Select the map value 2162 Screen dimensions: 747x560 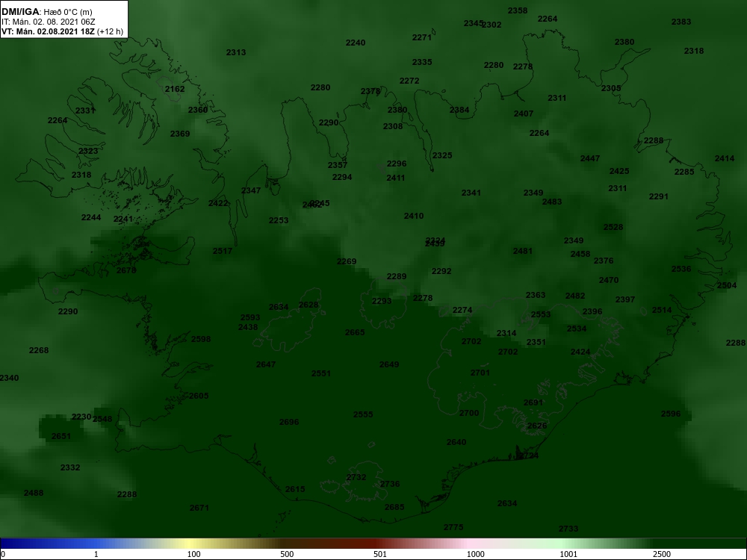[x=175, y=89]
